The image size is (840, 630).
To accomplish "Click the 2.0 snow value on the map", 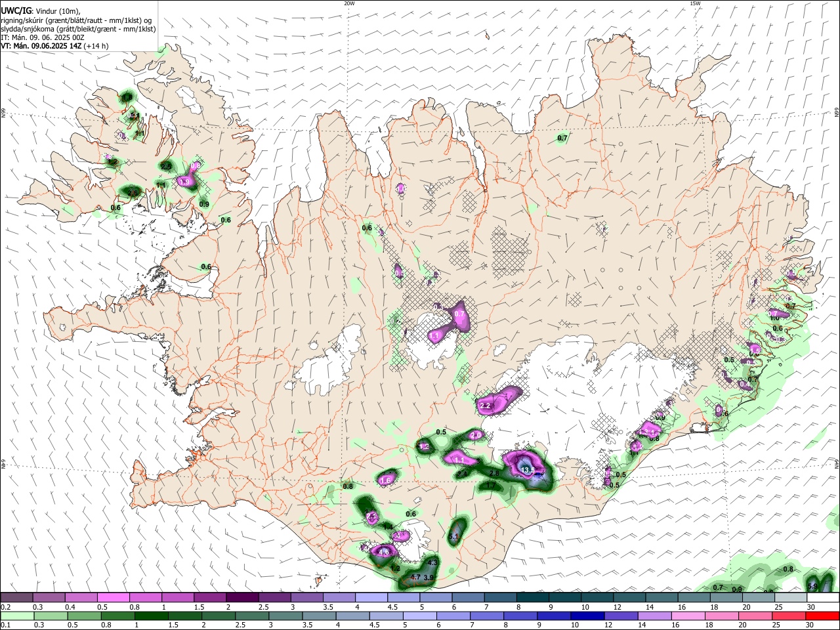I will pos(476,435).
